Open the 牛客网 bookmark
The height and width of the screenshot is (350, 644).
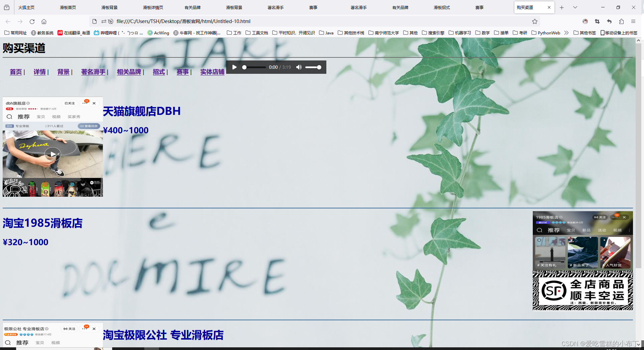point(197,33)
